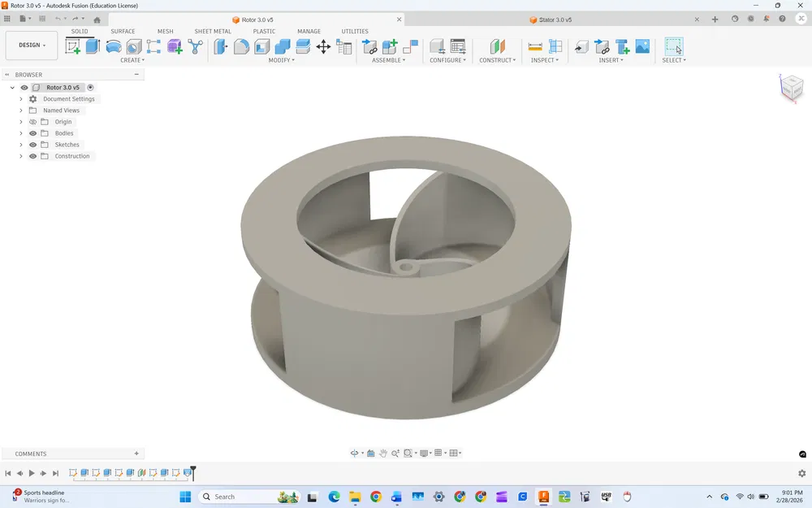The image size is (812, 508).
Task: Select the Create Form tool
Action: [175, 46]
